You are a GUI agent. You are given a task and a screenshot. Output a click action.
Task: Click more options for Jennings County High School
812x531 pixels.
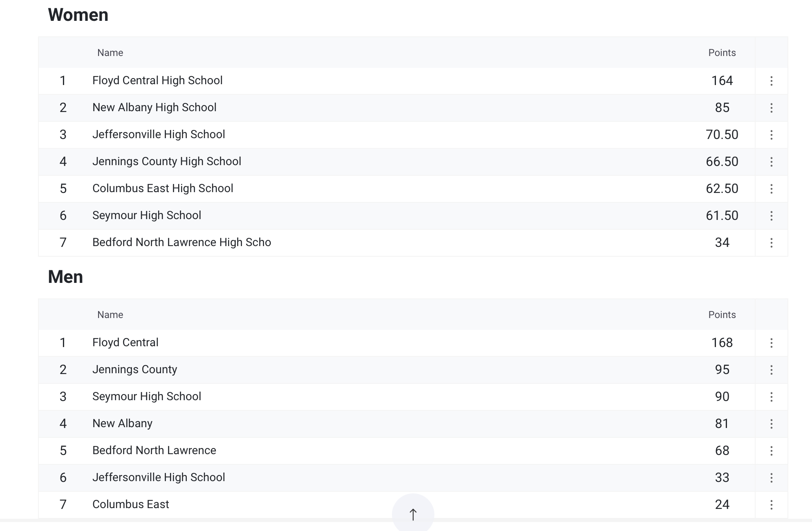tap(771, 162)
